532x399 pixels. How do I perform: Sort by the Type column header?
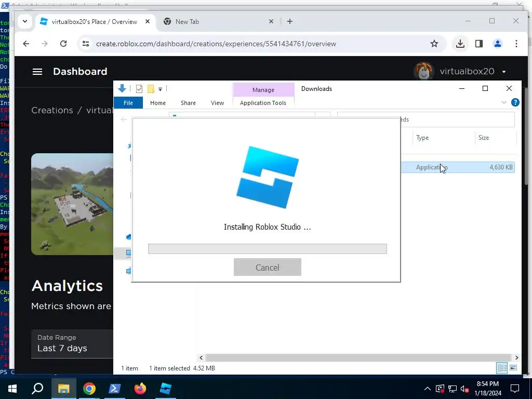pos(422,137)
